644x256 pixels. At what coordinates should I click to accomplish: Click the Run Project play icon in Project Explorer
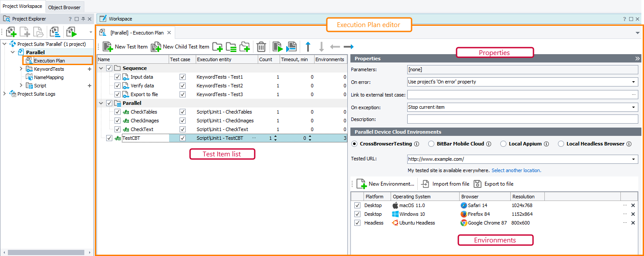click(71, 32)
